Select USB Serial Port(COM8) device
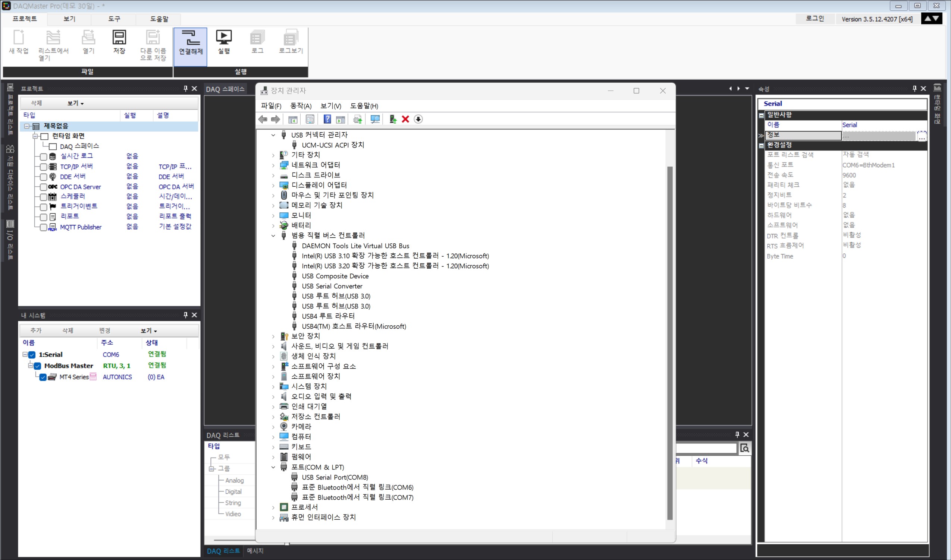The width and height of the screenshot is (951, 560). (335, 477)
